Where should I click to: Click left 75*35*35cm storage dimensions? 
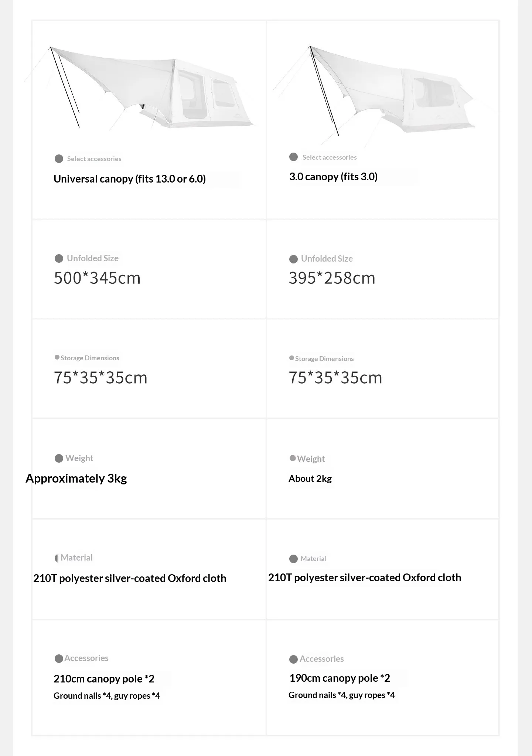click(x=100, y=378)
